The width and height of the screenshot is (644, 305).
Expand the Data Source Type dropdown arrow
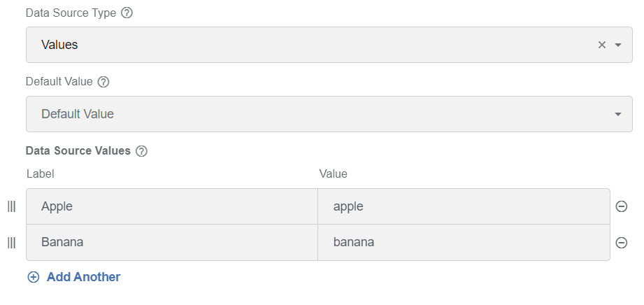[x=617, y=45]
